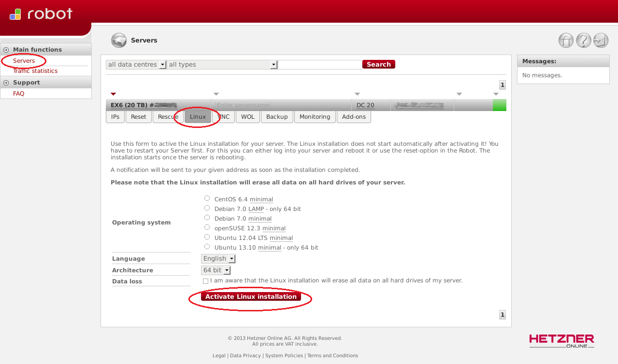Screen dimensions: 618x364
Task: Open the Architecture dropdown showing 64 bit
Action: click(x=216, y=270)
